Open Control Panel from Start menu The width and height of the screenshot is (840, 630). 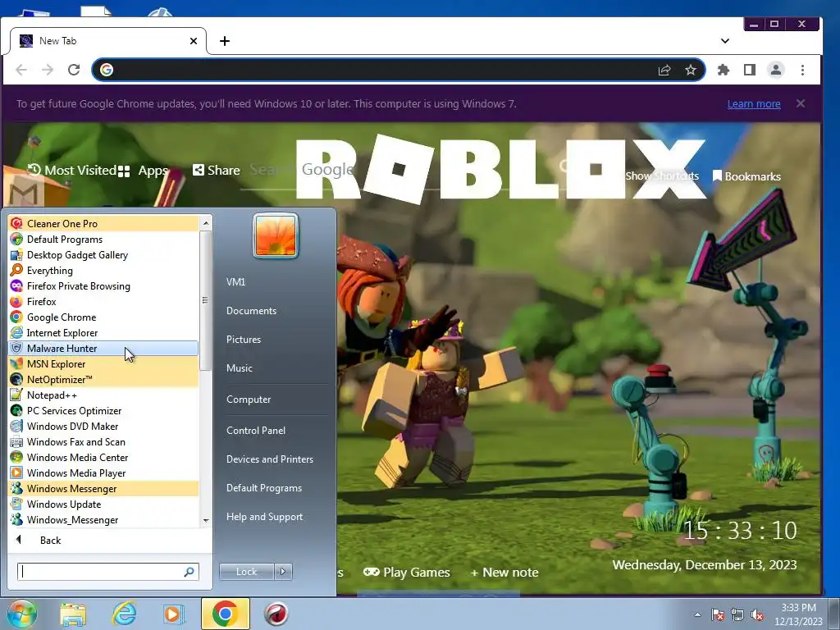pos(256,430)
